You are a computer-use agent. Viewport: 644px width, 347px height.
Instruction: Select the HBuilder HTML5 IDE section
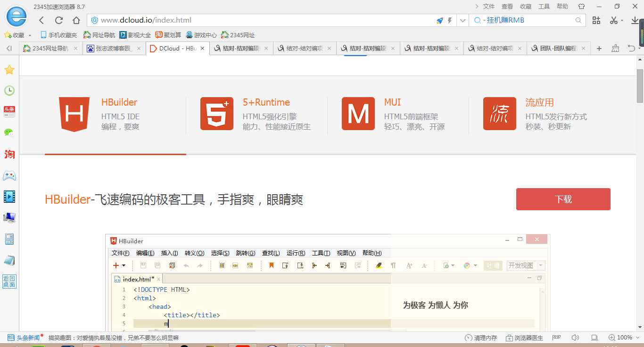[116, 114]
